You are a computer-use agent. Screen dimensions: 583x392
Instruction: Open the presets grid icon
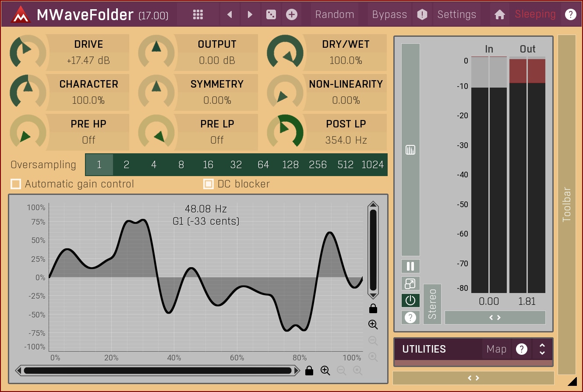198,14
